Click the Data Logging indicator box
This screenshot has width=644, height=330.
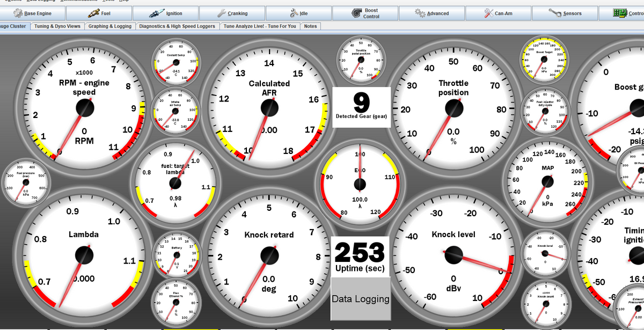pyautogui.click(x=360, y=299)
